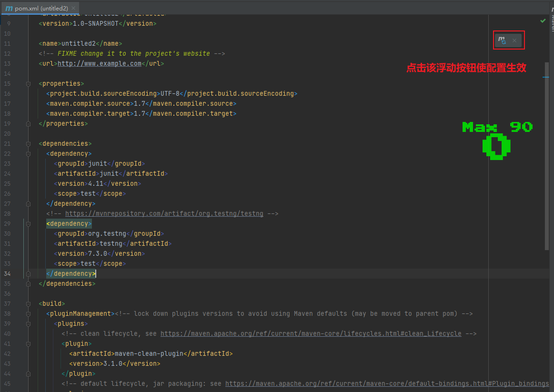Click the Maven file icon on pom.xml tab

(x=9, y=8)
